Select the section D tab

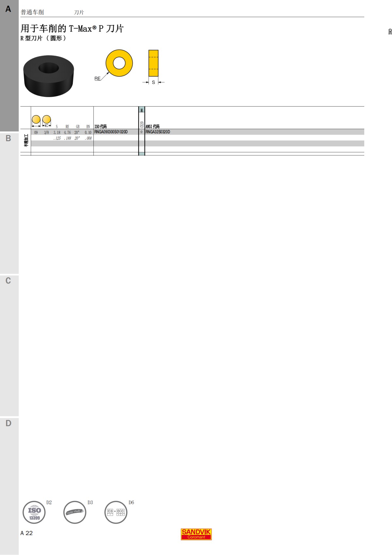coord(9,486)
